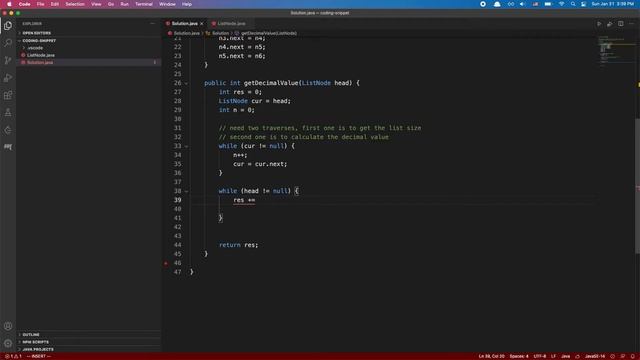640x360 pixels.
Task: Open the Explorer panel ellipsis menu
Action: [153, 24]
